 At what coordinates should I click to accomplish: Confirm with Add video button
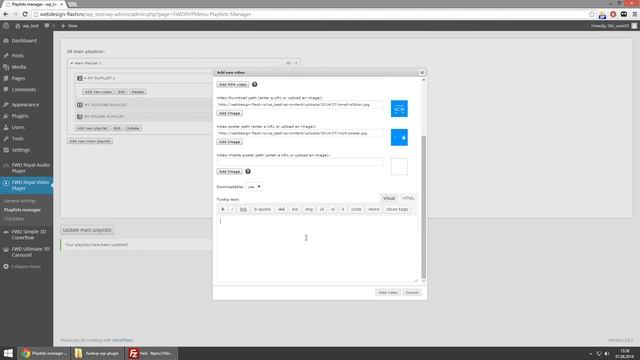point(388,293)
